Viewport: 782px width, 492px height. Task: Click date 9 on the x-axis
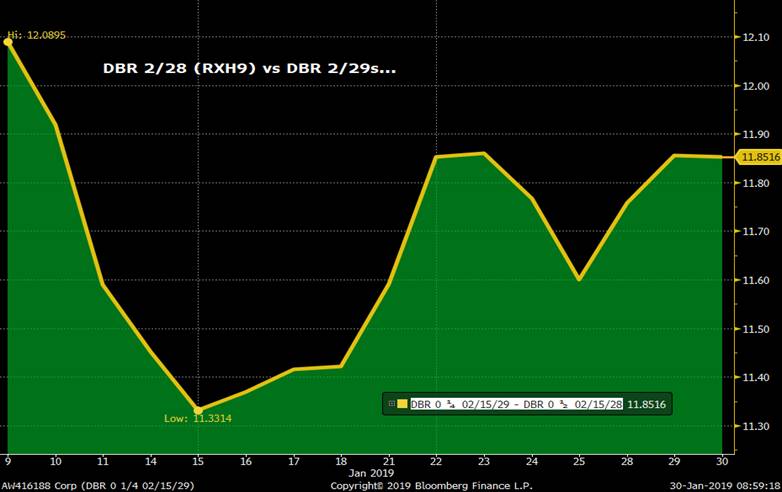8,463
